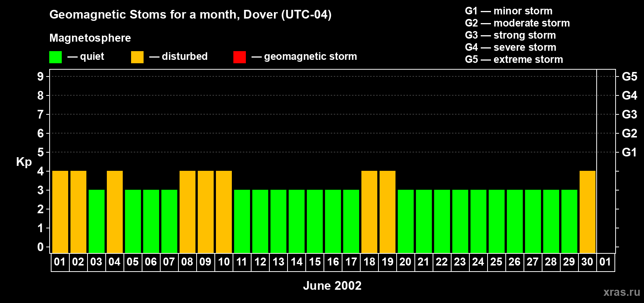Click the date label "22" on the x-axis
Viewport: 644px width, 303px height.
(x=442, y=262)
